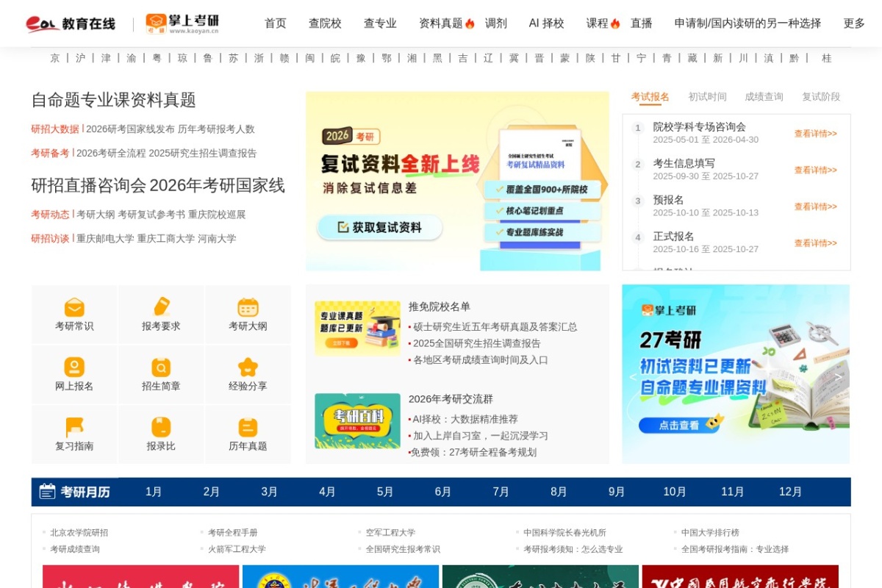Click the fire icon beside 课程

tap(615, 24)
